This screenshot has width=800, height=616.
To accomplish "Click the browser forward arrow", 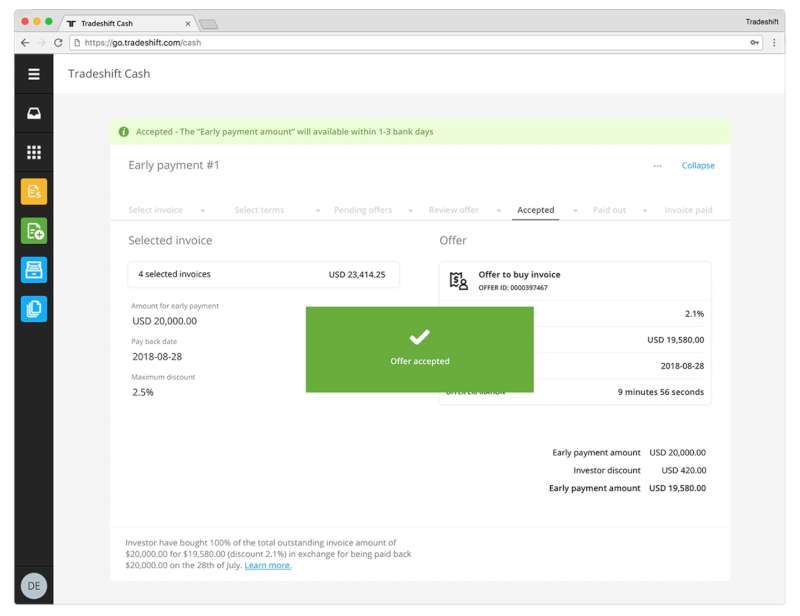I will (42, 43).
